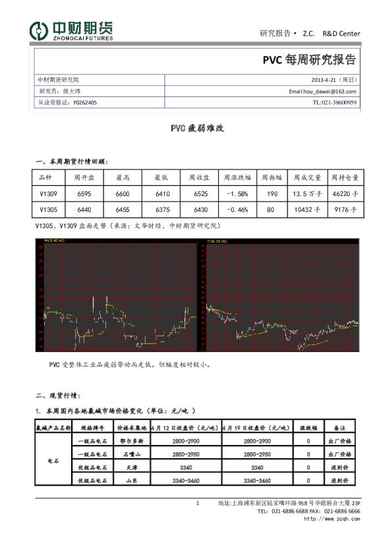This screenshot has height=555, width=392.
Task: Click the V1305 opening price 6440
Action: click(x=84, y=210)
